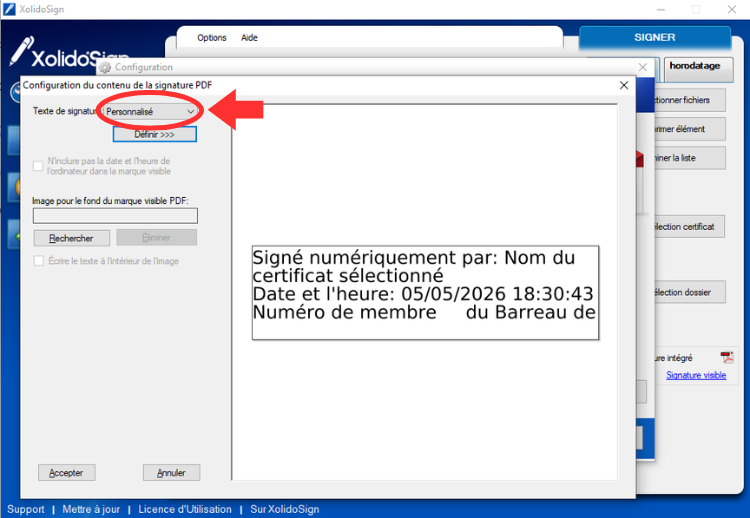Open the Aide menu
750x518 pixels.
[x=249, y=38]
